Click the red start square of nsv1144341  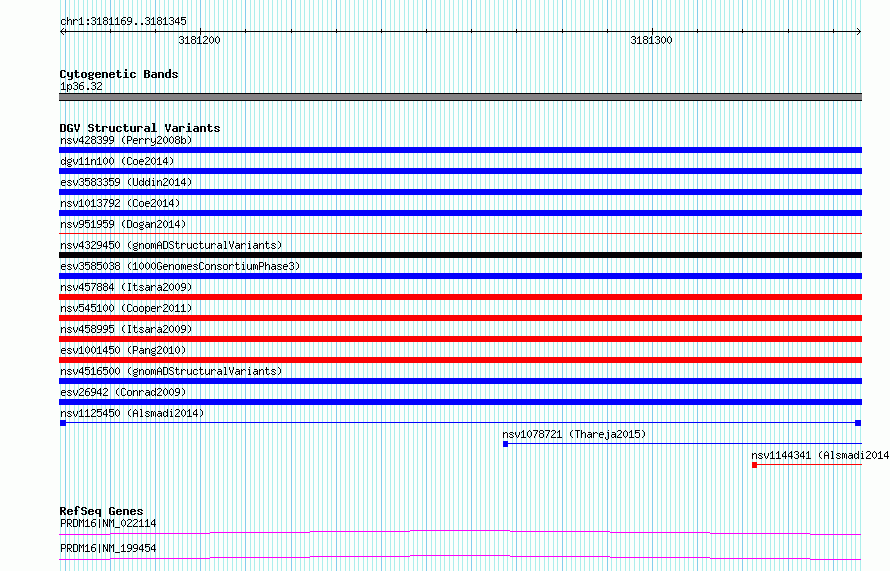click(754, 465)
